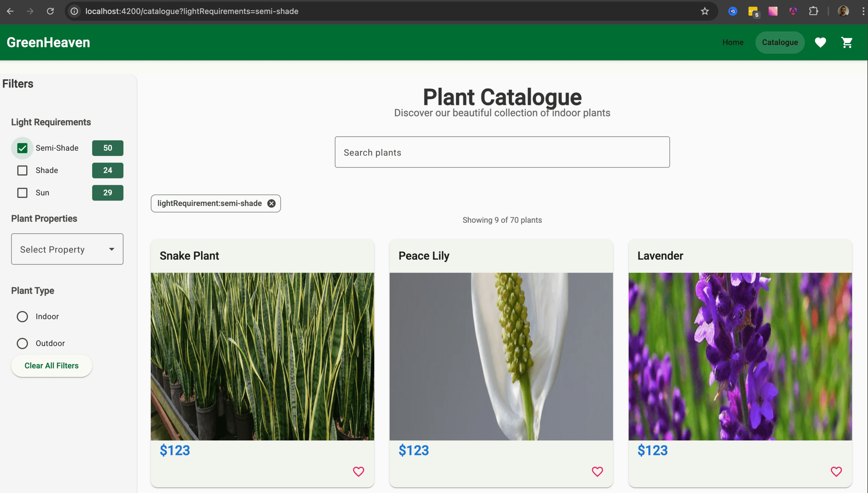The image size is (868, 493).
Task: Select the Indoor plant type radio
Action: (x=22, y=316)
